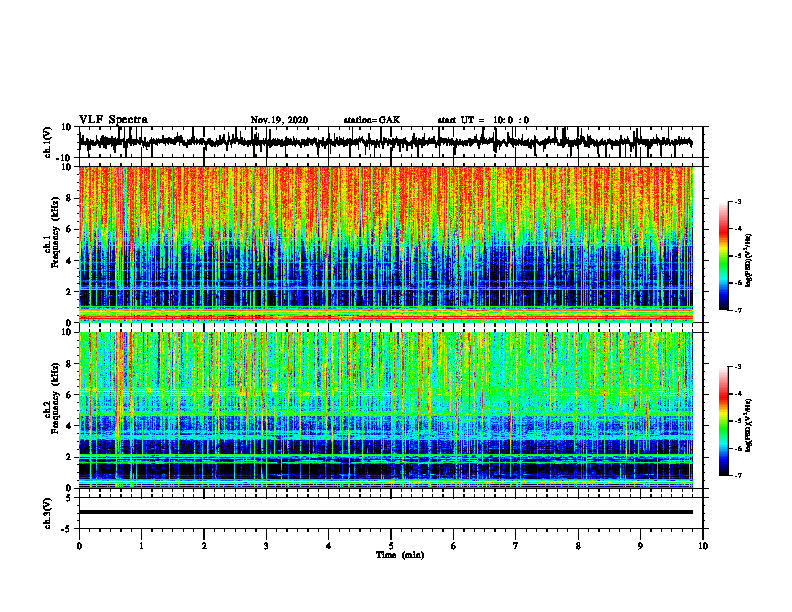Click the "start UT = 10:0 :0" text
This screenshot has height=612, width=792.
click(x=483, y=120)
